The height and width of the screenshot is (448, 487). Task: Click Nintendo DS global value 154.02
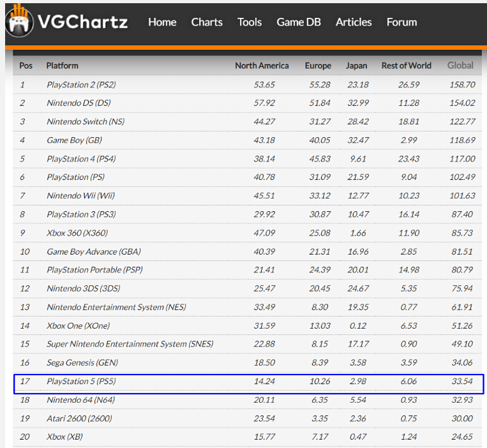tap(463, 103)
